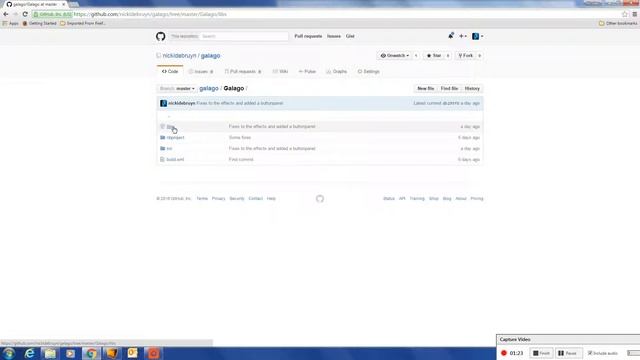Click the Help footer link
The height and width of the screenshot is (360, 640).
tap(271, 199)
